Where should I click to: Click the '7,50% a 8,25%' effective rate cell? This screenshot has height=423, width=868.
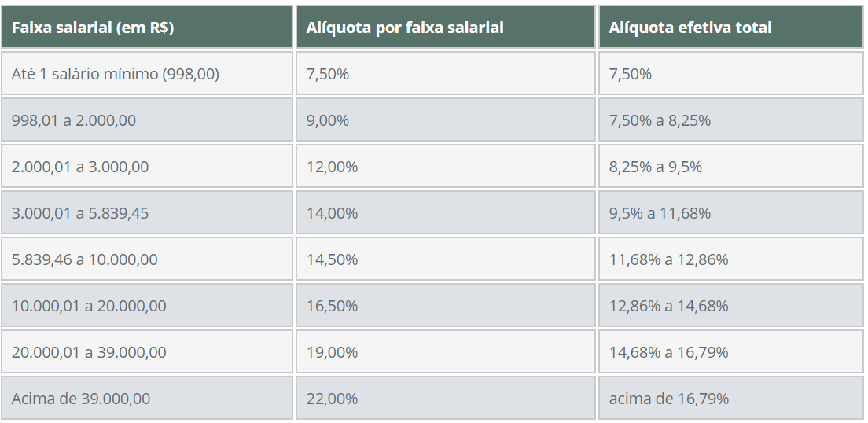(x=660, y=120)
